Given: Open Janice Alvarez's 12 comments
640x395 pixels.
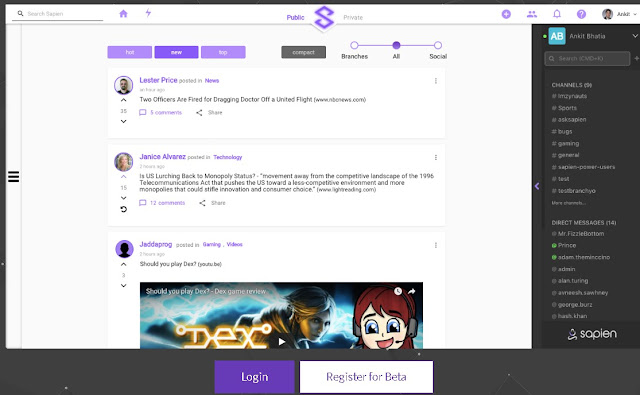Looking at the screenshot, I should 162,203.
